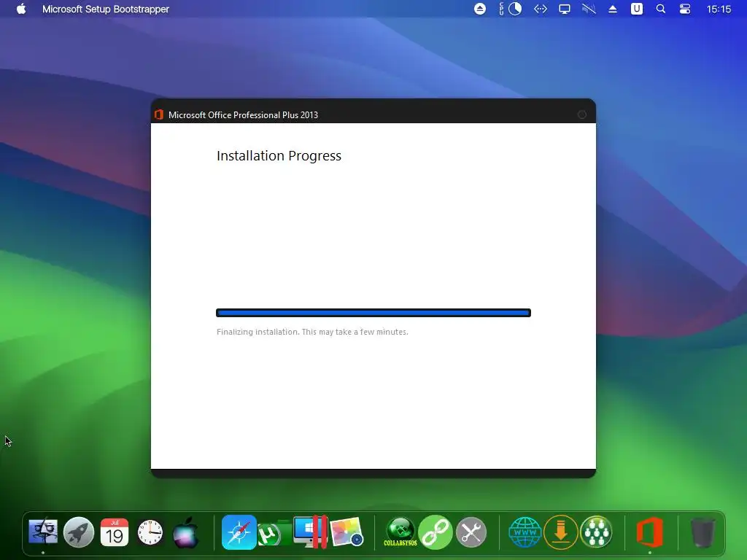
Task: Click the blue installation progress bar
Action: pyautogui.click(x=373, y=313)
